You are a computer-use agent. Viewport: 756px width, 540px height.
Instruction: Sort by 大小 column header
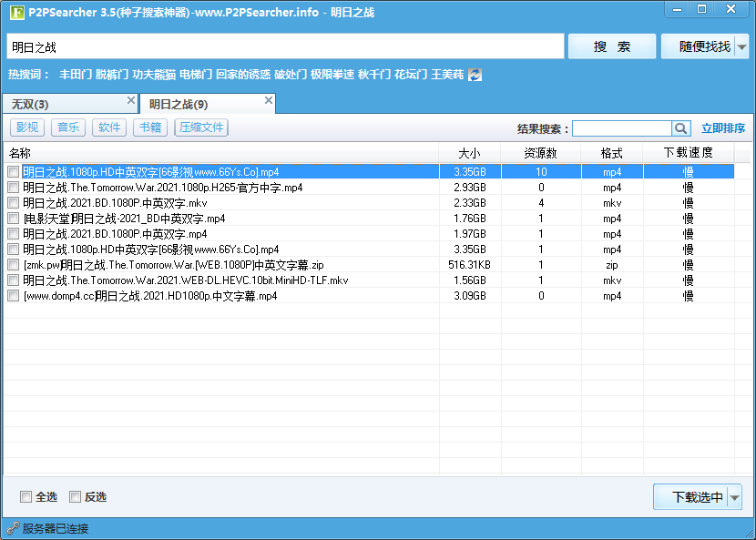470,153
